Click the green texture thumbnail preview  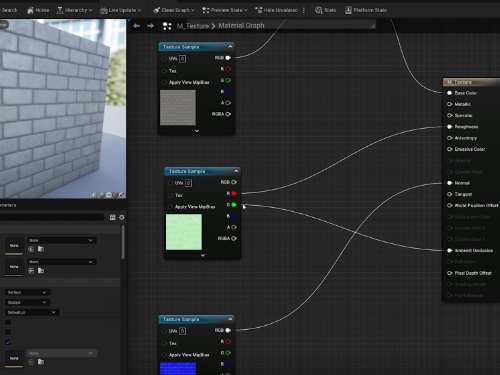click(x=184, y=232)
